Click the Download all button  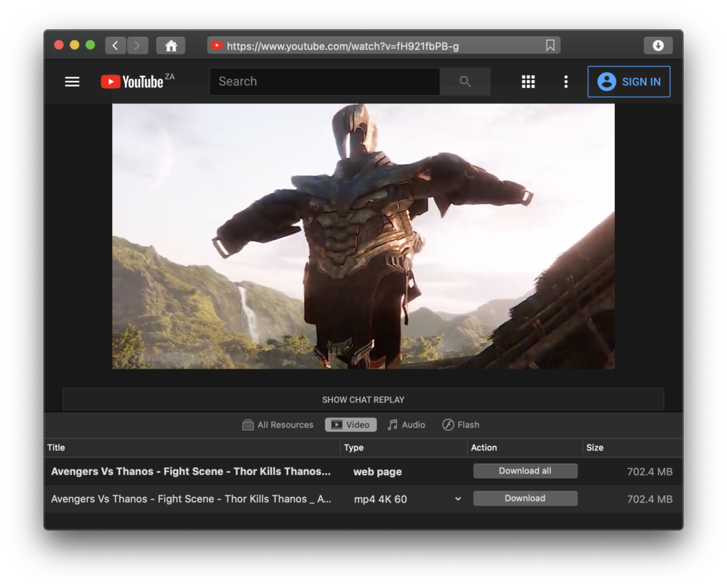pos(525,471)
